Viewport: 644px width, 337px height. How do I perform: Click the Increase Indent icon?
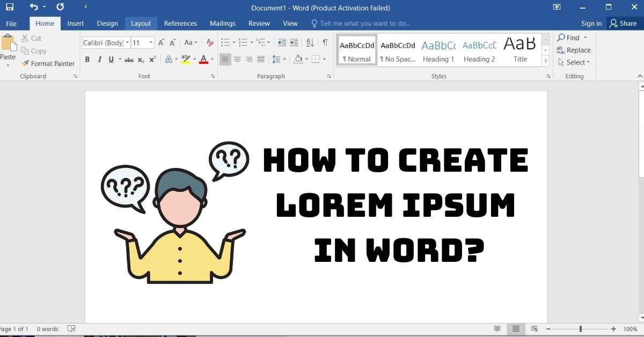pyautogui.click(x=294, y=42)
